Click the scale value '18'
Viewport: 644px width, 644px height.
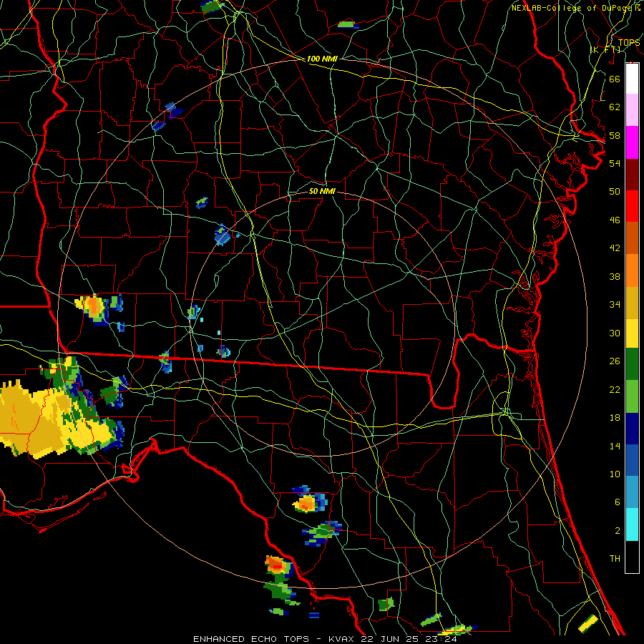(x=615, y=418)
